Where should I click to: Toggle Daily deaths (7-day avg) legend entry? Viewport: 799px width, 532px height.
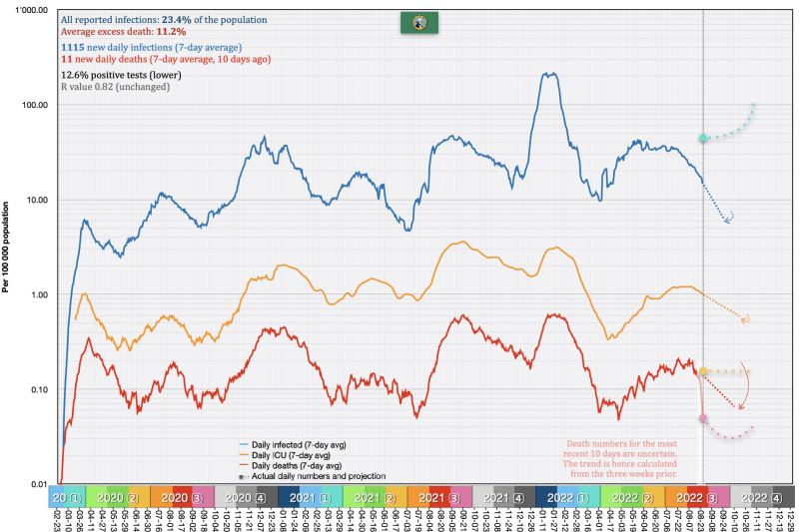(x=293, y=466)
